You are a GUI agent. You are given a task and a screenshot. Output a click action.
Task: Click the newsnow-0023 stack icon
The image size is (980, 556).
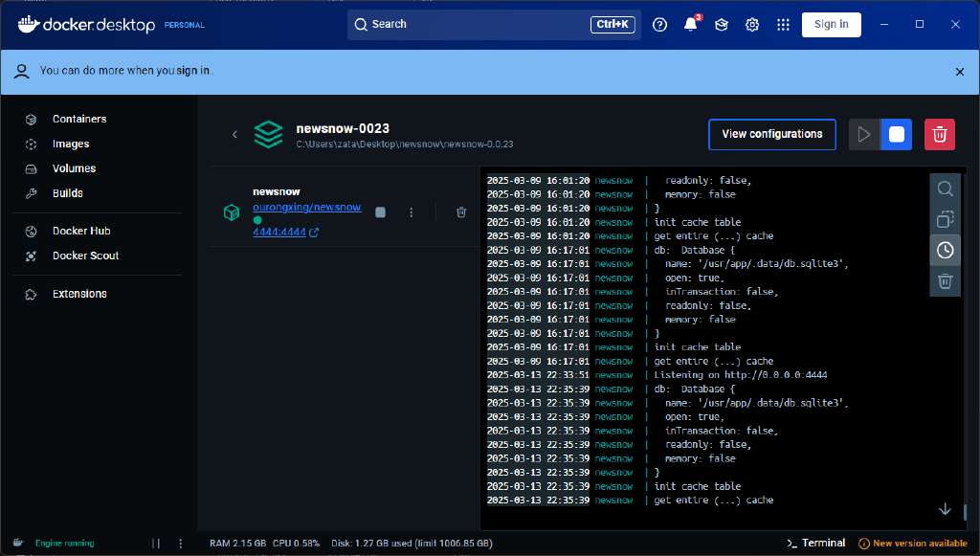[268, 134]
